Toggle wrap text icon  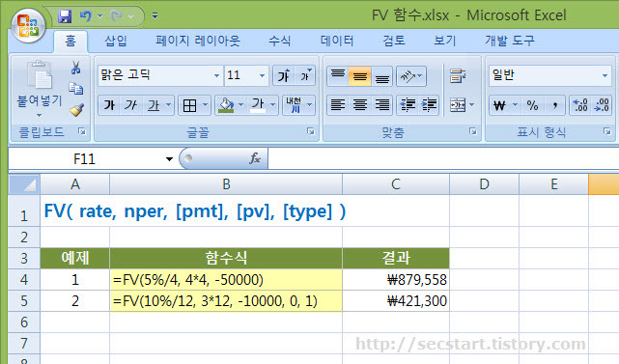pos(458,76)
